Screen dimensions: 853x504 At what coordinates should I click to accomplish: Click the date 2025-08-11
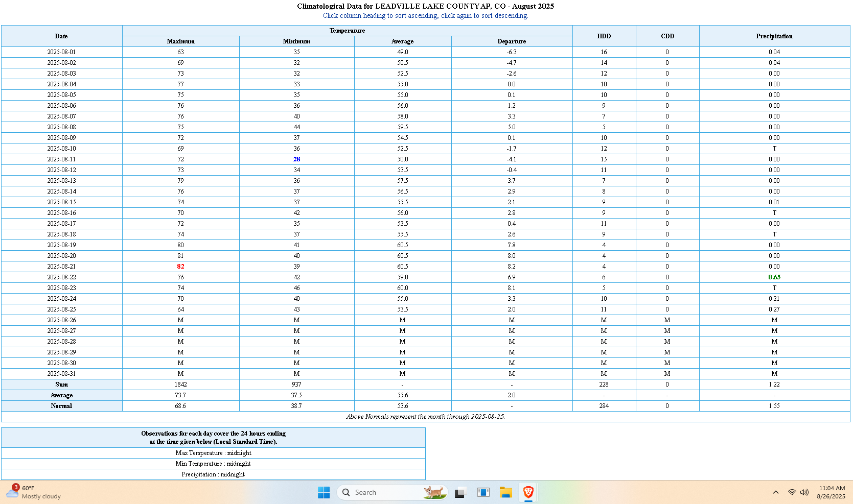(x=61, y=159)
